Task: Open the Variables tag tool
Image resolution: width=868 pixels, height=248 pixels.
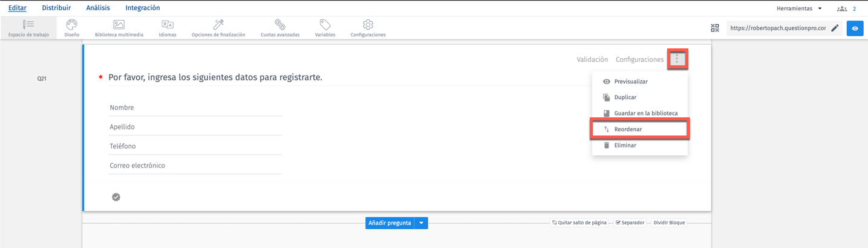Action: [x=325, y=28]
